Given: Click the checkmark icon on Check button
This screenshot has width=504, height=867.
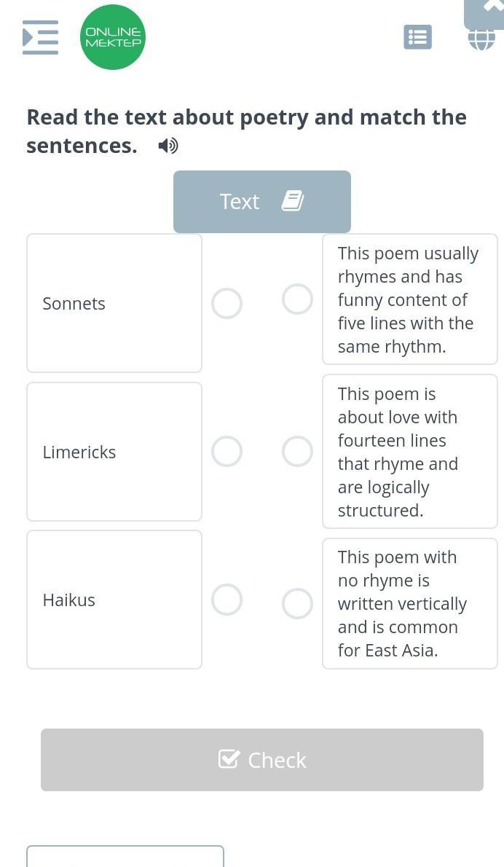Looking at the screenshot, I should pos(229,759).
